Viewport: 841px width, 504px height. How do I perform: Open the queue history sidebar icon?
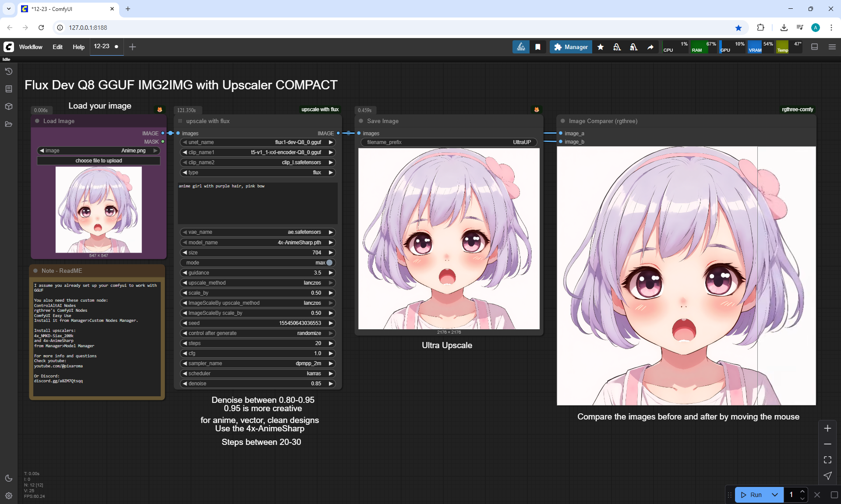tap(9, 71)
